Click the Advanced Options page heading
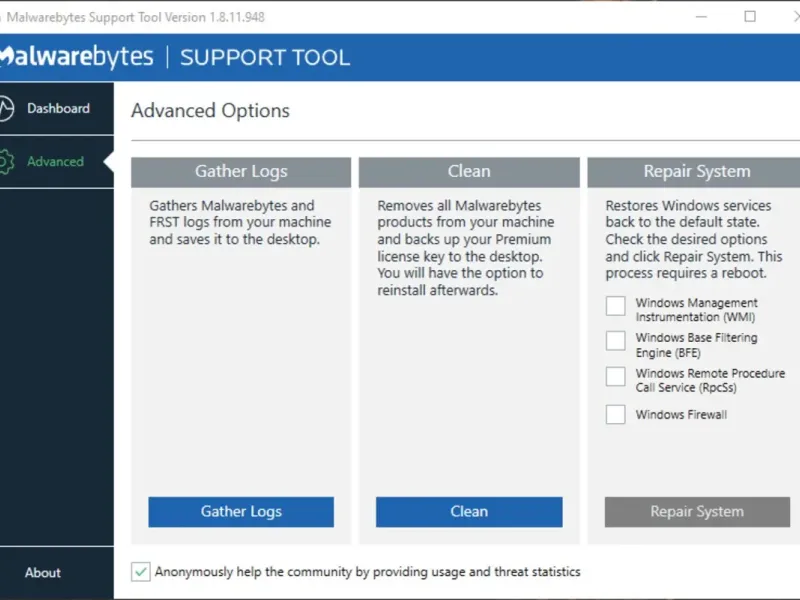The image size is (800, 600). (x=210, y=111)
